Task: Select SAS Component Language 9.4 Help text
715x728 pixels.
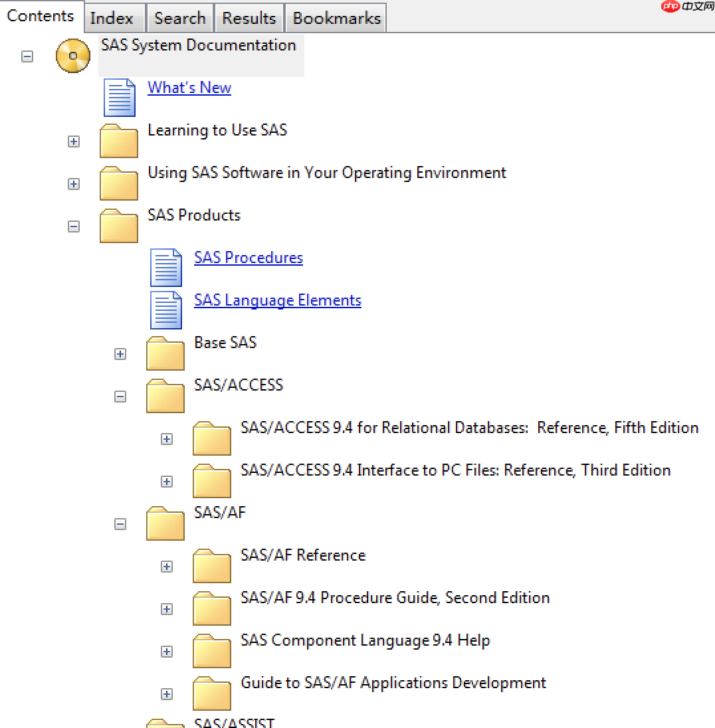Action: [x=365, y=640]
